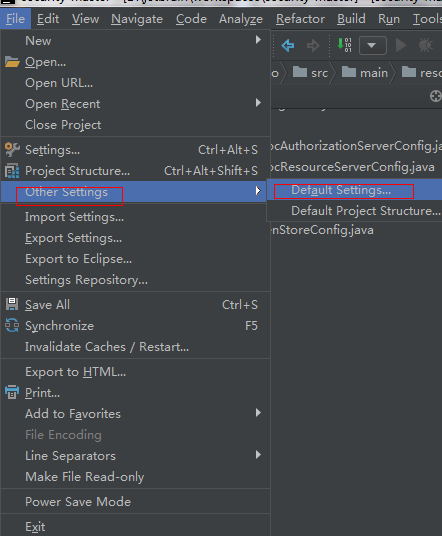The image size is (442, 536).
Task: Click the green Run triangle icon
Action: click(x=401, y=45)
